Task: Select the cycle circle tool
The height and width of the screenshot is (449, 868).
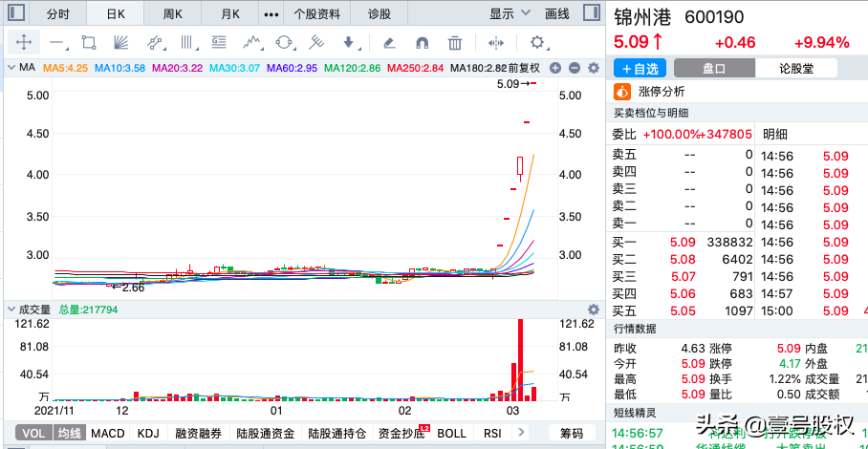Action: click(x=285, y=43)
